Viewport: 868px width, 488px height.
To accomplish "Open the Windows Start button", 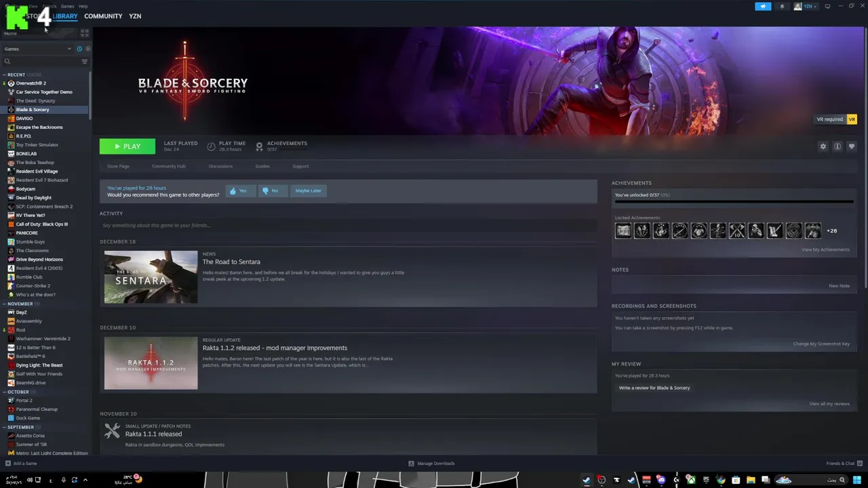I will [x=857, y=481].
